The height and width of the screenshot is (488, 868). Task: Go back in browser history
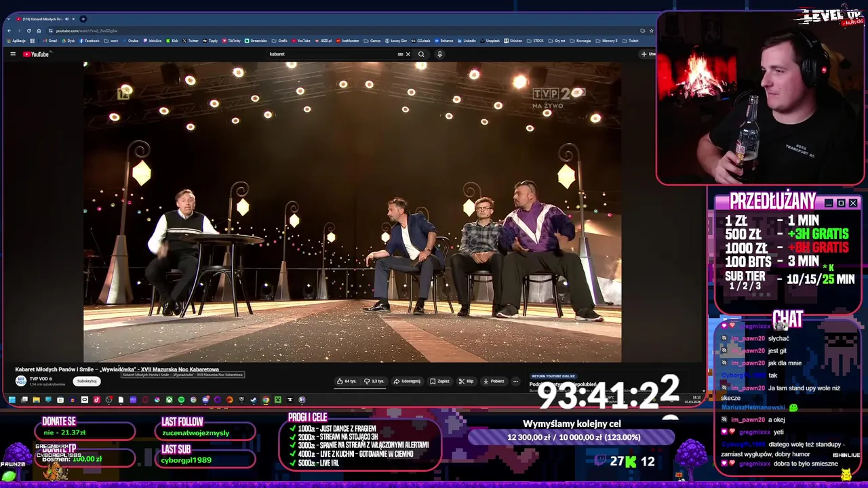[x=9, y=30]
